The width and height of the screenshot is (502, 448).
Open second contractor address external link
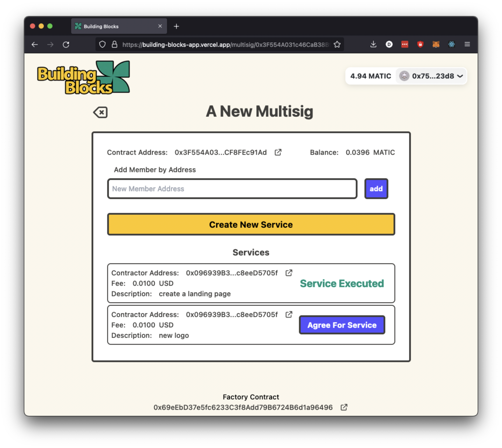[x=289, y=314]
